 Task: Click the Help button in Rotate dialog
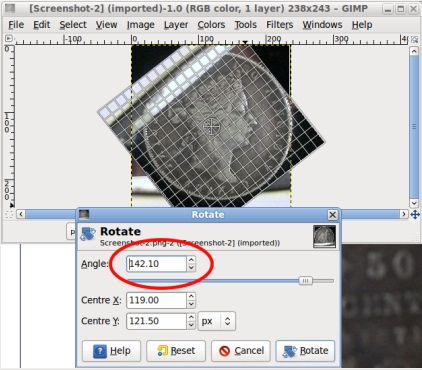tap(111, 351)
